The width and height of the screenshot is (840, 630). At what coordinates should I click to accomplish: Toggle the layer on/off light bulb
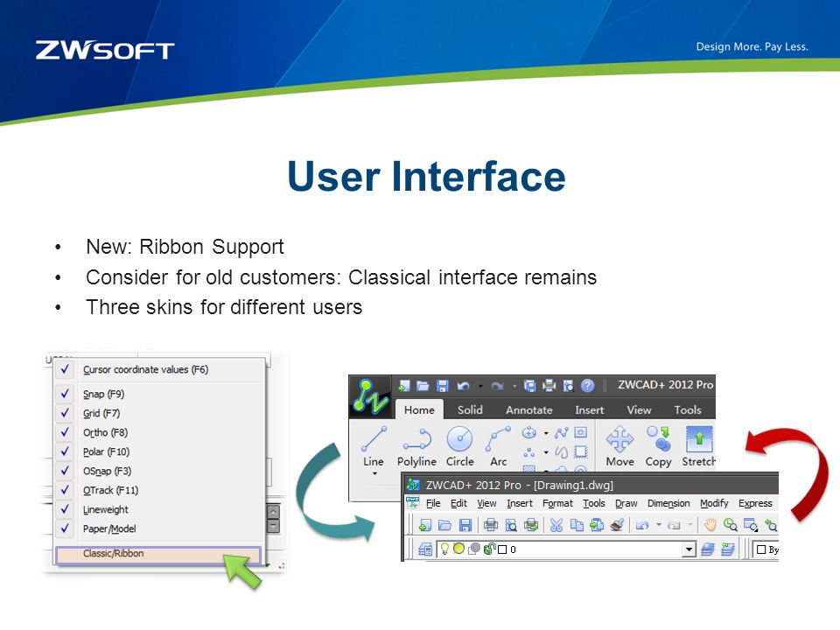[x=444, y=549]
